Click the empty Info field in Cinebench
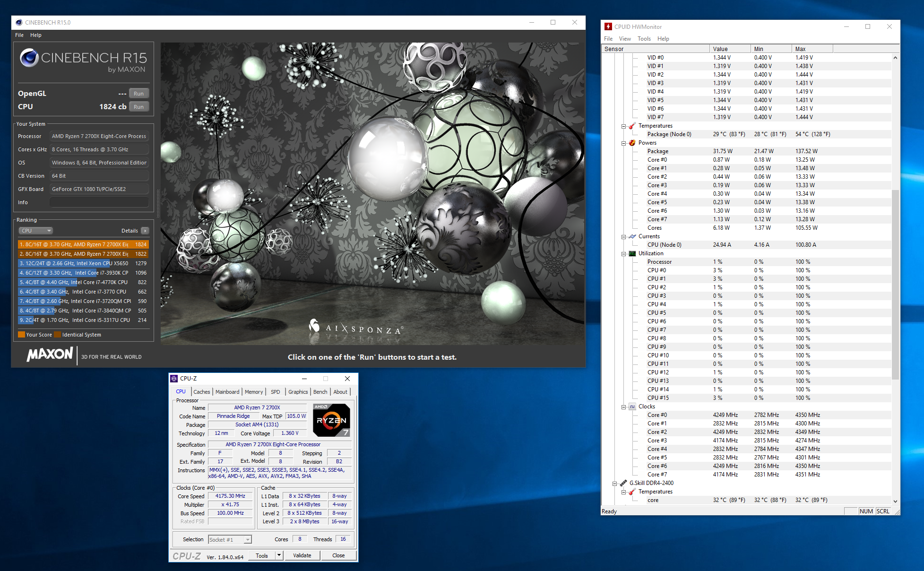This screenshot has width=924, height=571. pyautogui.click(x=99, y=202)
